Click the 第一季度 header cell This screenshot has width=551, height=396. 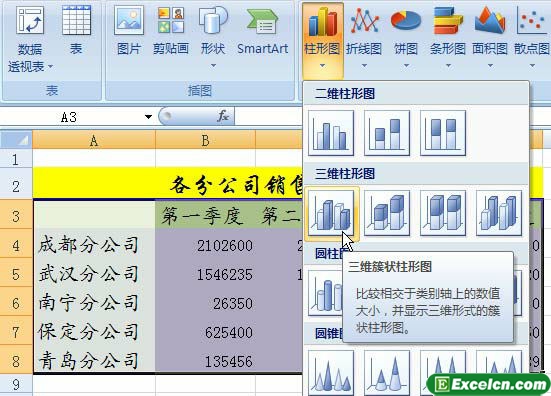pos(206,215)
